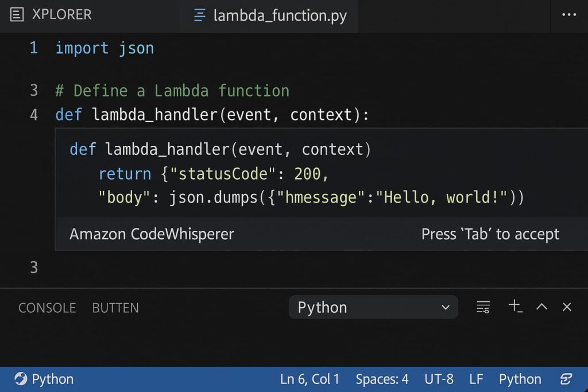Click 'Ln 6, Col 1' in the status bar

pyautogui.click(x=310, y=379)
